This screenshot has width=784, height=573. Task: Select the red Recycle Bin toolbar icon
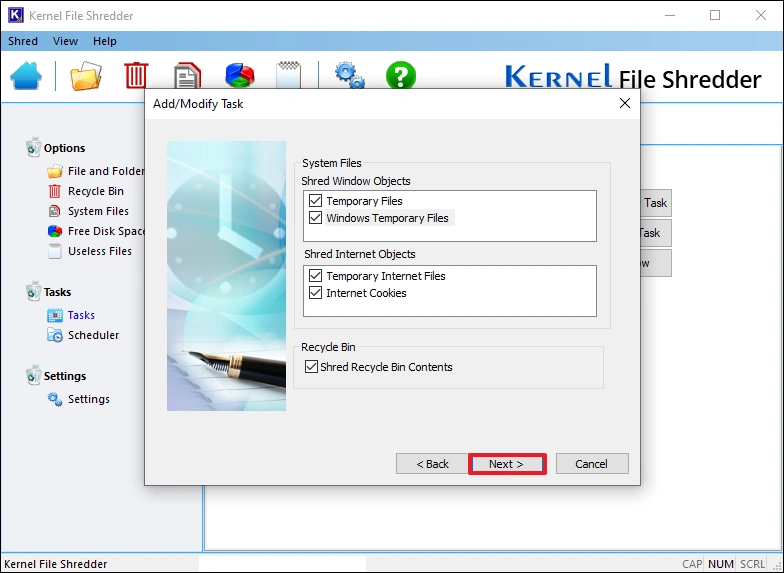(136, 76)
